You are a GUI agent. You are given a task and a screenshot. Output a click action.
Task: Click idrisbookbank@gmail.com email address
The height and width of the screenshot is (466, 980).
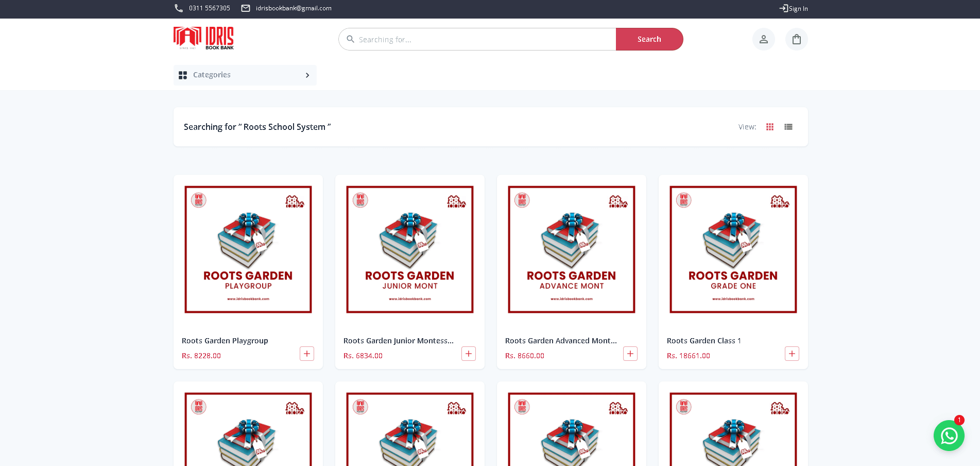pyautogui.click(x=294, y=8)
